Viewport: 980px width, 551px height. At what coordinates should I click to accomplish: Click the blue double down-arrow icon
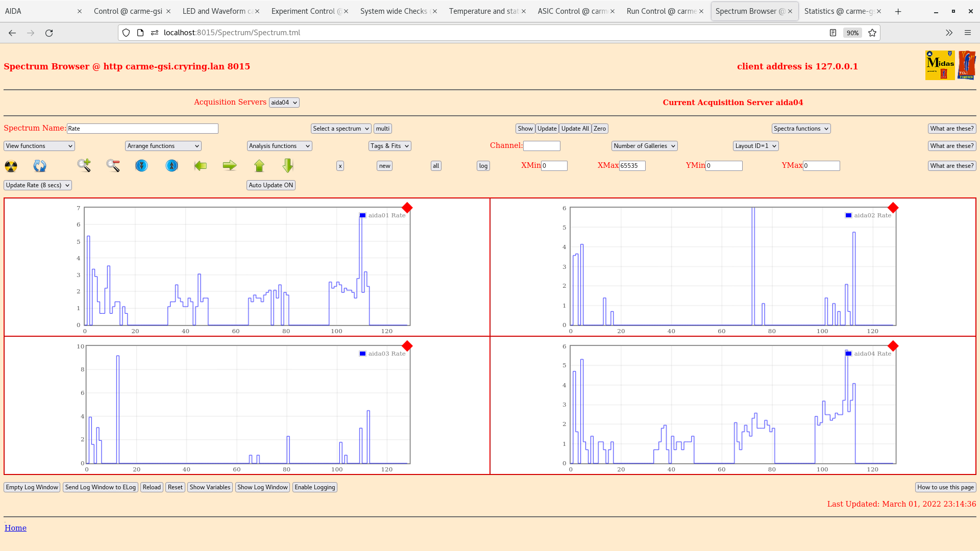coord(141,165)
